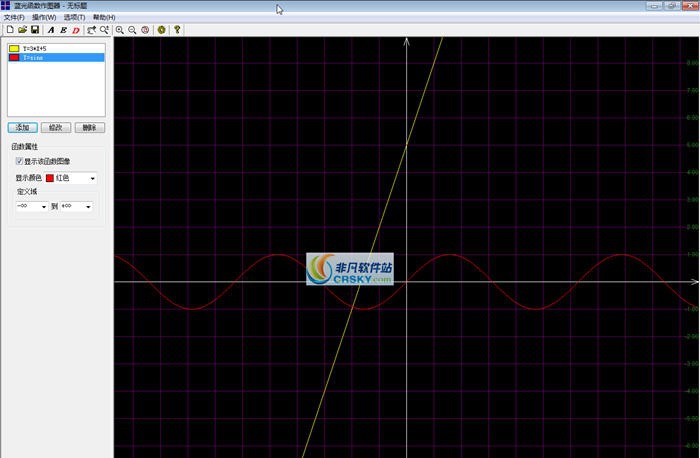
Task: Click the olive round toolbar icon
Action: (x=161, y=30)
